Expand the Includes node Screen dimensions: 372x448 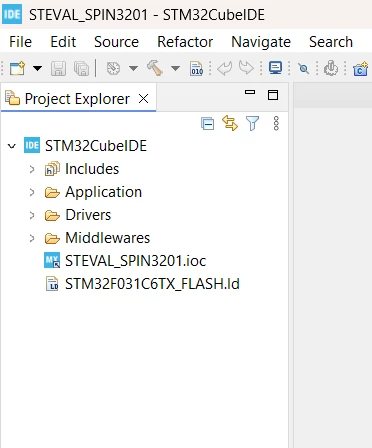click(32, 169)
